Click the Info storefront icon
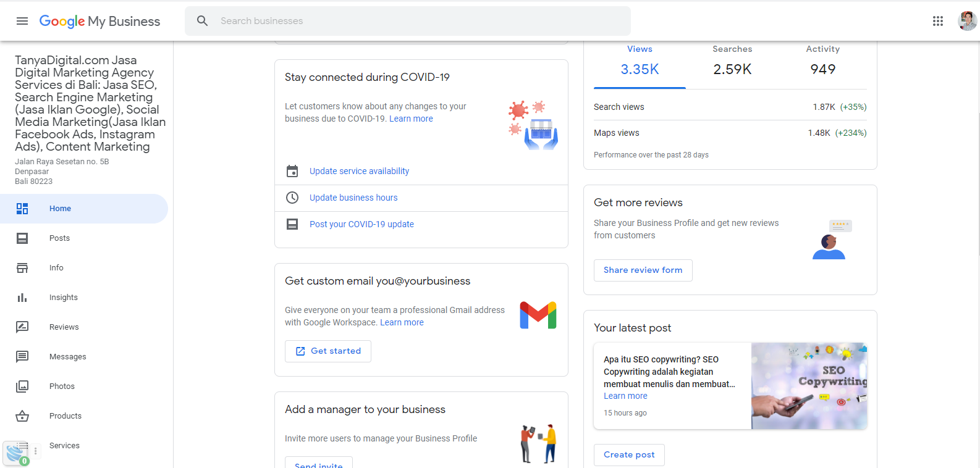980x468 pixels. (22, 268)
